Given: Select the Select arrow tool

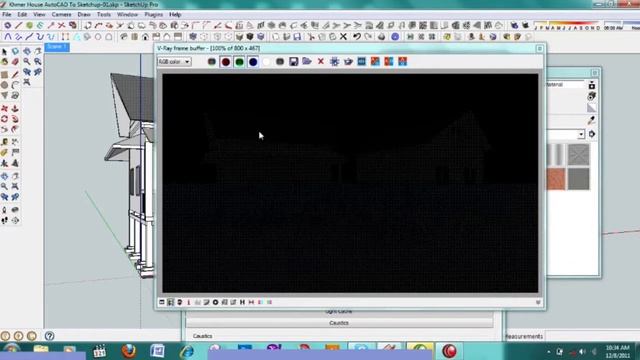Looking at the screenshot, I should (4, 52).
